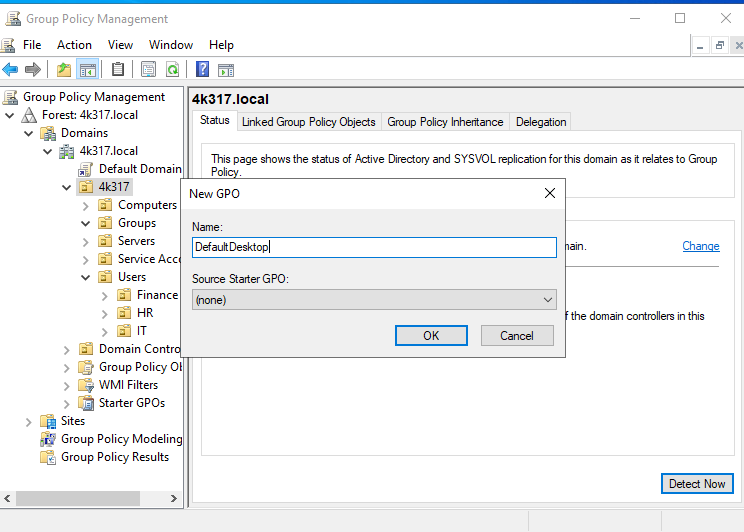Select the Group Policy Modeling node icon
Screen dimensions: 744x532
click(48, 439)
